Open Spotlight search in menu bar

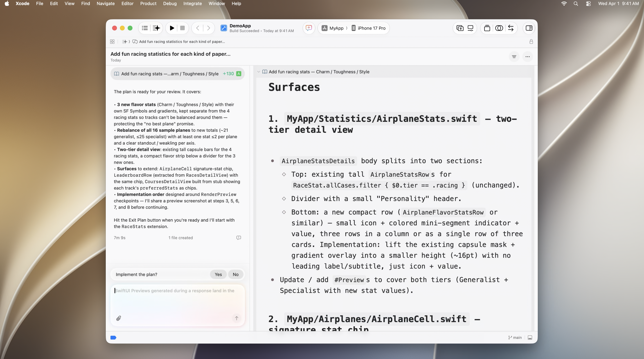point(576,4)
